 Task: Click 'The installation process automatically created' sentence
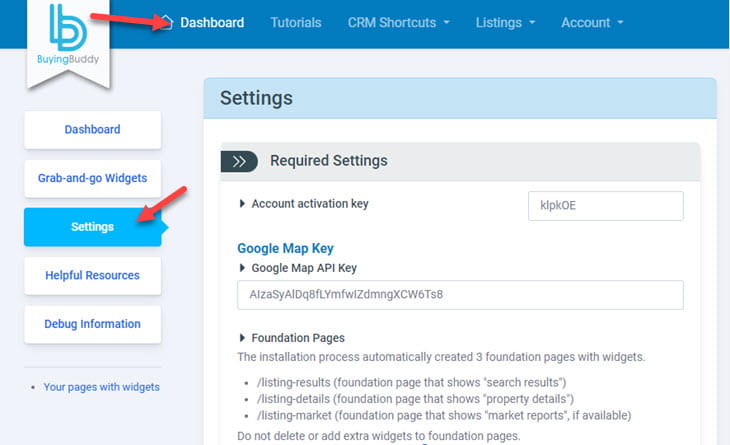point(441,357)
